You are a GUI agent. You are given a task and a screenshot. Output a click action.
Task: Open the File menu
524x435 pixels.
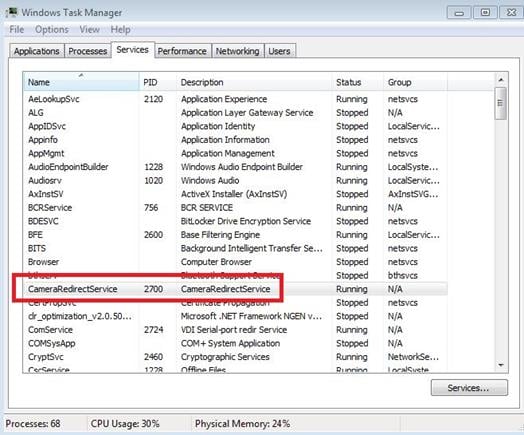pyautogui.click(x=17, y=30)
